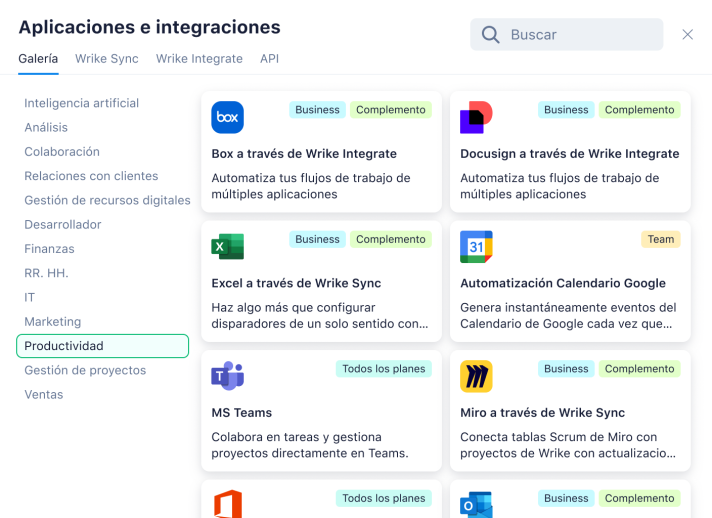Select the Desarrollador category
This screenshot has width=712, height=518.
[63, 224]
